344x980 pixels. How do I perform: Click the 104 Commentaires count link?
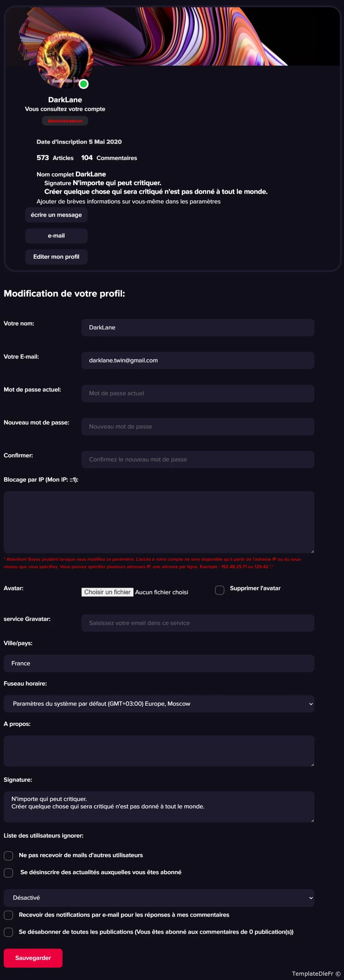click(109, 158)
